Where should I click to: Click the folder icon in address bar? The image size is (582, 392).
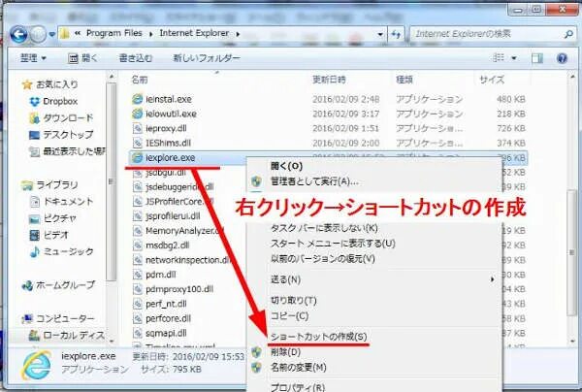[x=65, y=34]
